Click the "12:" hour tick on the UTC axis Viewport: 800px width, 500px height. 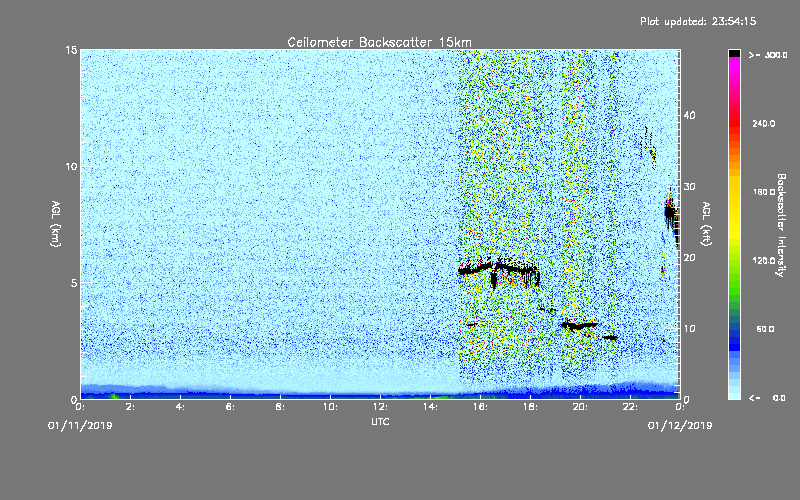pyautogui.click(x=381, y=407)
